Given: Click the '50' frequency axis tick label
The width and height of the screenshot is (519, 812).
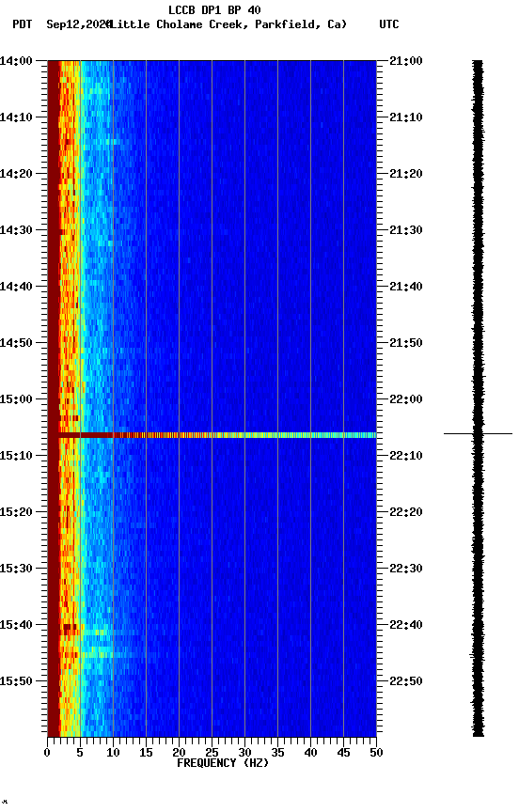Looking at the screenshot, I should tap(376, 753).
